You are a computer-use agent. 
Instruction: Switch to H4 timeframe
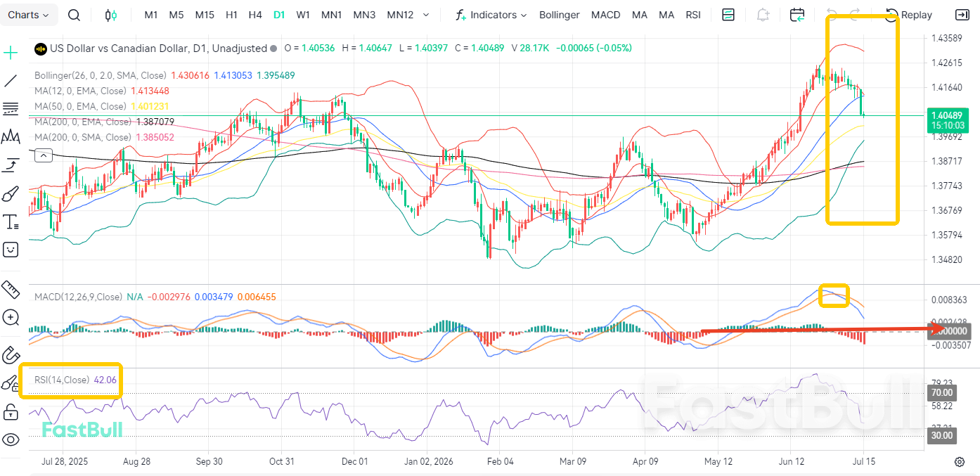(255, 15)
